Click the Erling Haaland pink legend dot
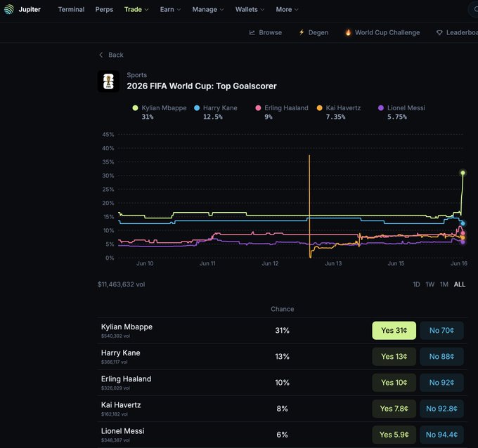The width and height of the screenshot is (478, 448). 258,108
